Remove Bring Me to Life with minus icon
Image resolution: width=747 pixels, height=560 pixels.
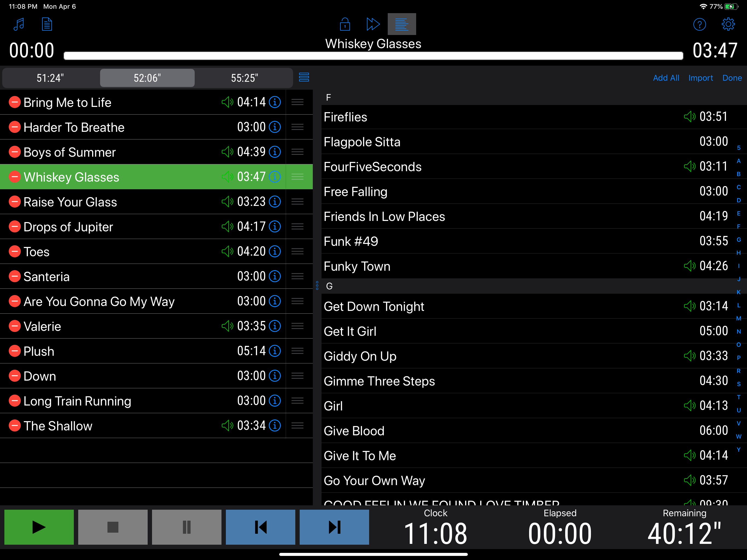coord(14,102)
